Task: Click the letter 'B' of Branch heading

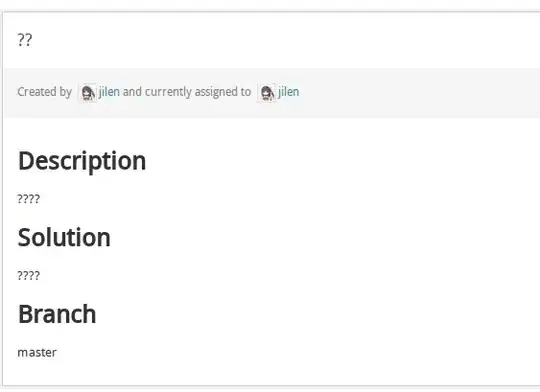Action: pyautogui.click(x=25, y=314)
